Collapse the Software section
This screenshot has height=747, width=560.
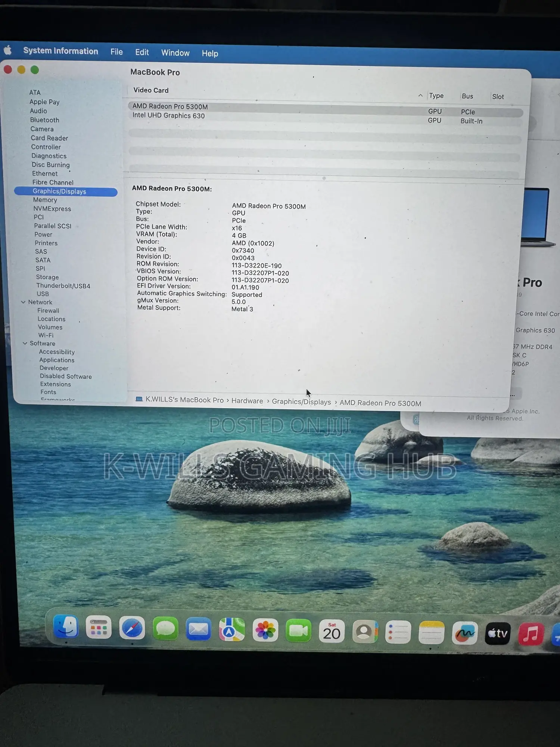[25, 343]
